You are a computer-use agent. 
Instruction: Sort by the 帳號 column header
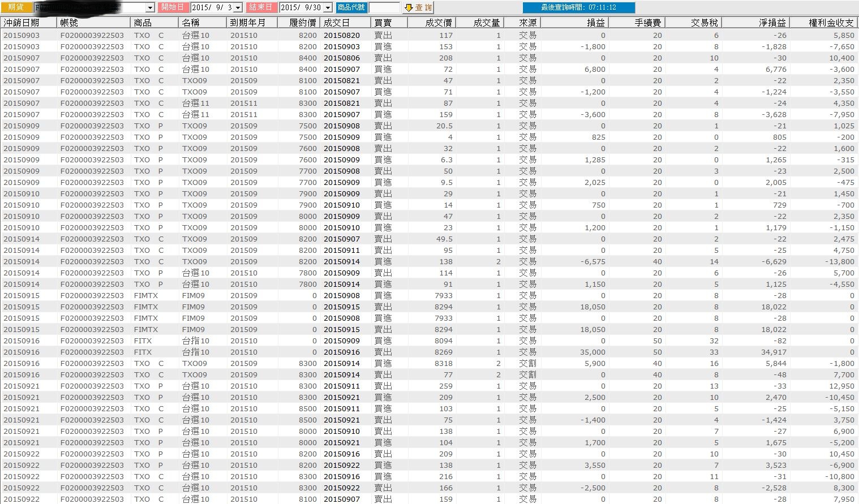(94, 23)
